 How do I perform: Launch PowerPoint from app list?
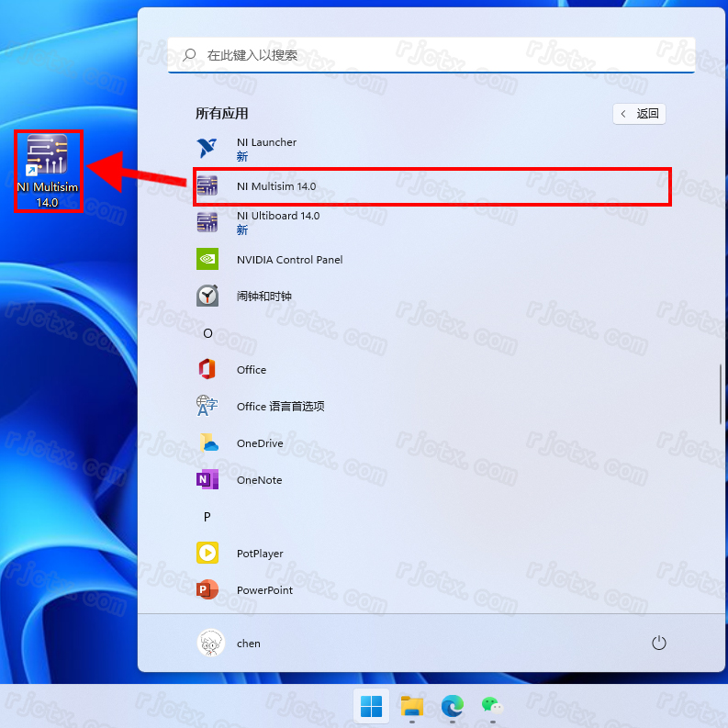[x=264, y=590]
